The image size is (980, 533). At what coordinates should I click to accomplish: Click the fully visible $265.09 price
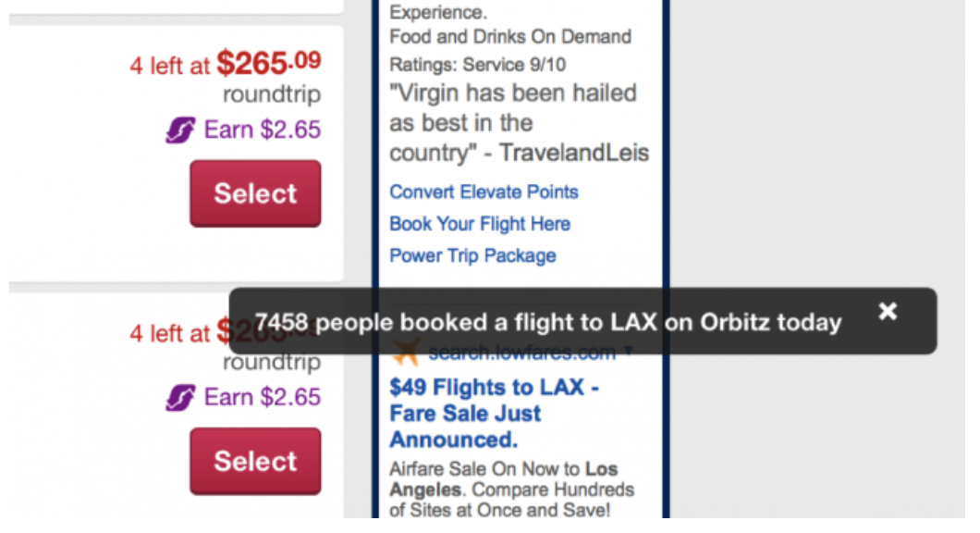coord(269,63)
